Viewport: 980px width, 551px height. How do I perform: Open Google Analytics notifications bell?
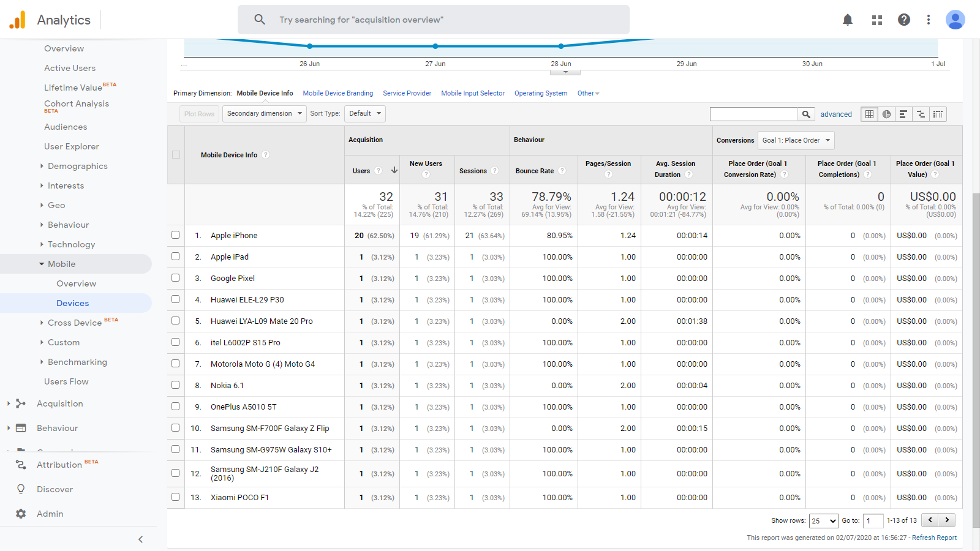[848, 20]
